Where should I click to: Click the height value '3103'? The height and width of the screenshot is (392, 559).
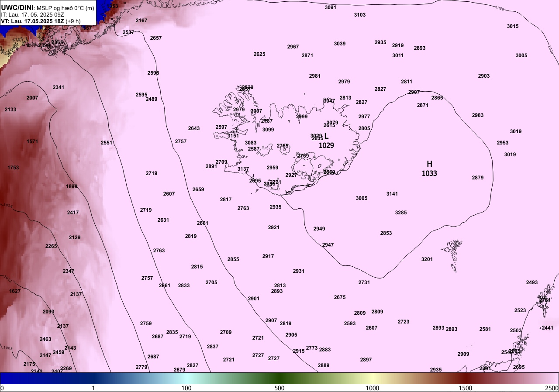click(x=360, y=15)
